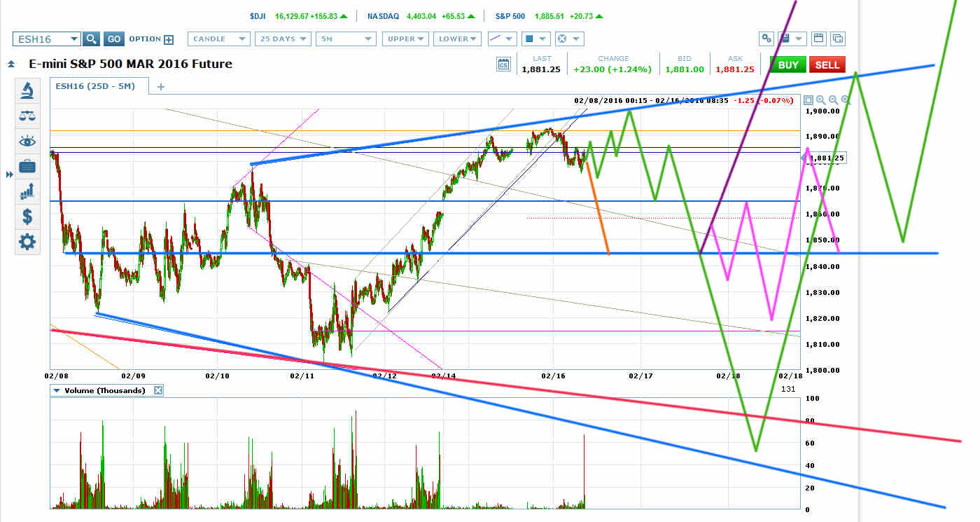Click the first magnifier zoom icon

pos(821,100)
